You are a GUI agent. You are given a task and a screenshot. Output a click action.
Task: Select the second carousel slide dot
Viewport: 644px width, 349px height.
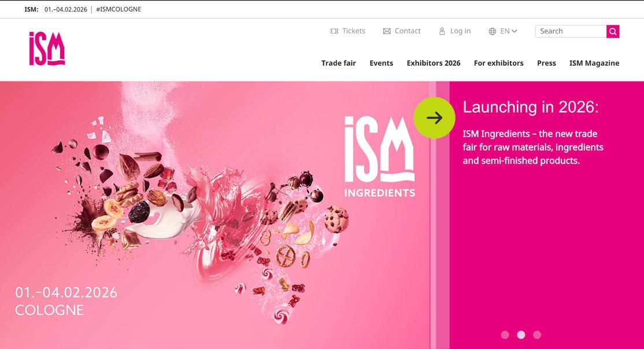point(521,335)
